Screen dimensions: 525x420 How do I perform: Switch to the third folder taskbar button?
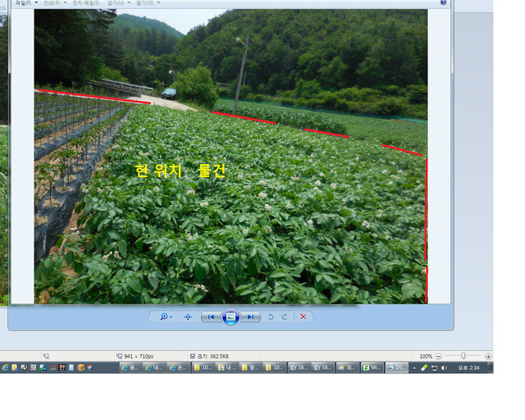[x=250, y=367]
